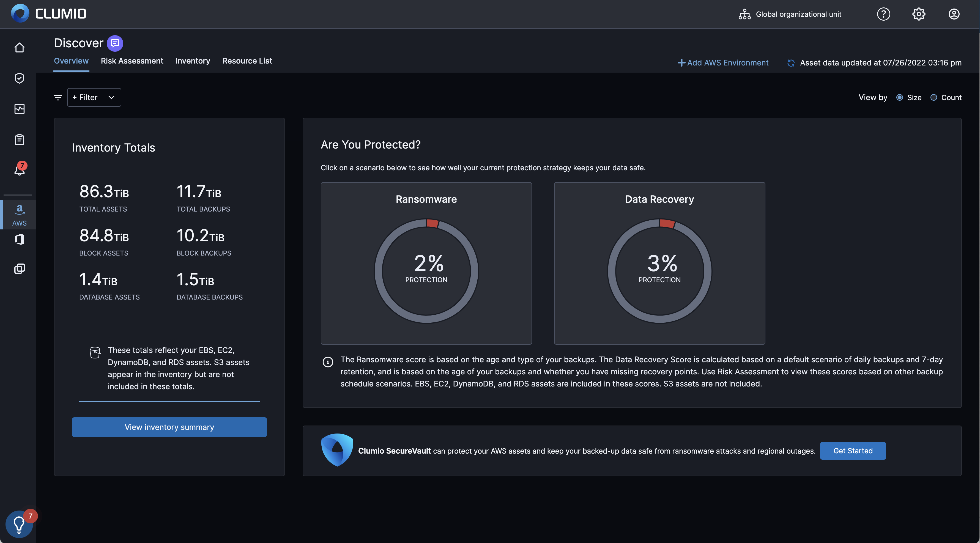Image resolution: width=980 pixels, height=543 pixels.
Task: Open the stacked copies sidebar icon
Action: coord(20,269)
